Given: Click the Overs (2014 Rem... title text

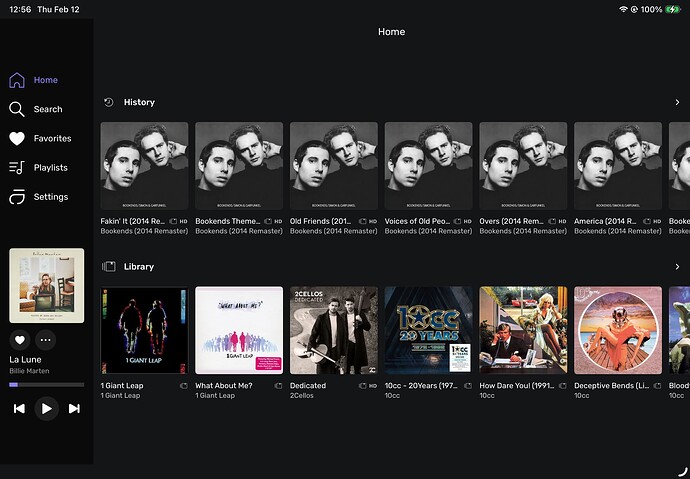Looking at the screenshot, I should pyautogui.click(x=511, y=221).
